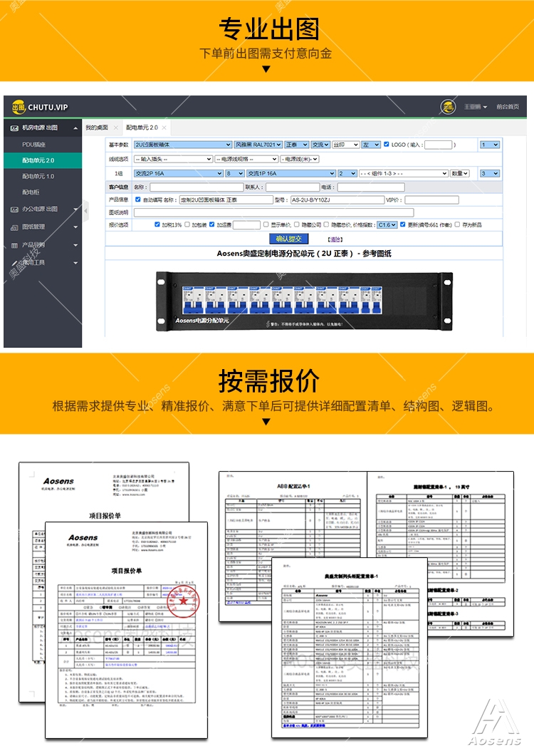Click the 办公电源 出图 sidebar icon
The width and height of the screenshot is (534, 756).
coord(14,209)
